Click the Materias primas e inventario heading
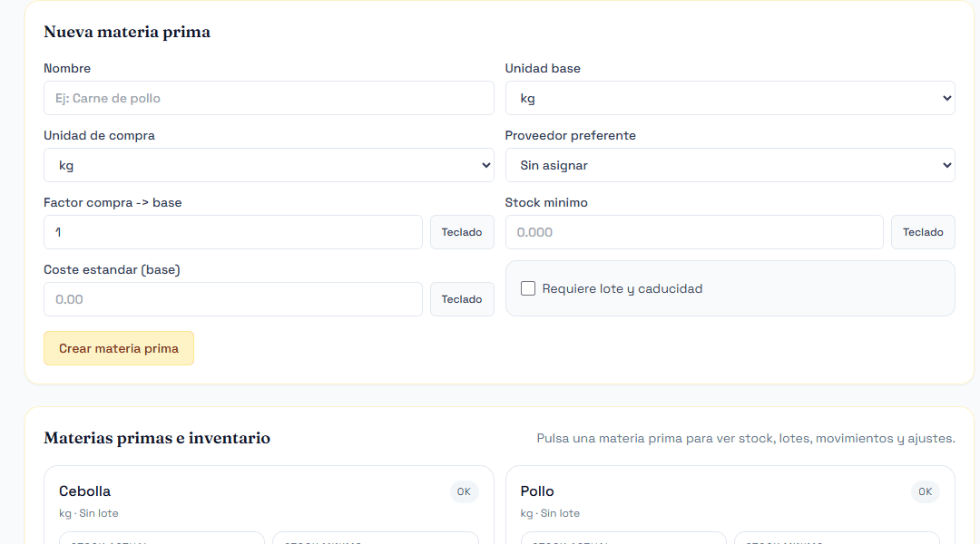Screen dimensions: 980x544 click(x=157, y=438)
